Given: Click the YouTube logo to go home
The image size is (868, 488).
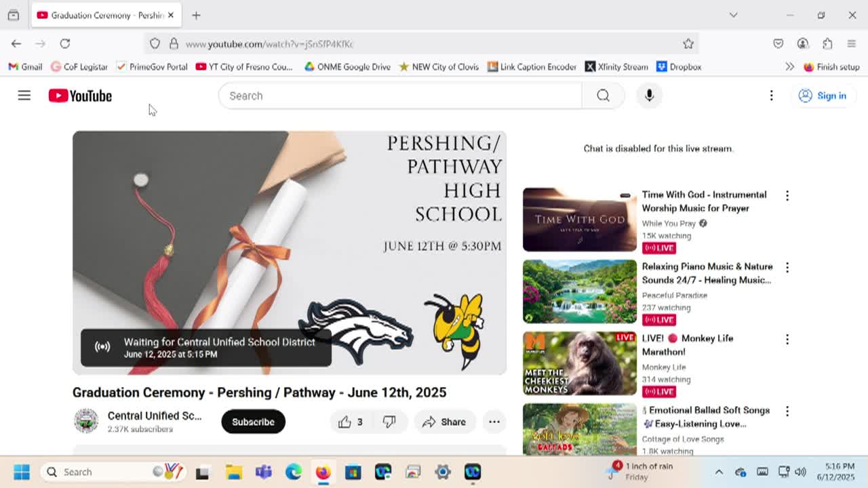Looking at the screenshot, I should pos(80,96).
